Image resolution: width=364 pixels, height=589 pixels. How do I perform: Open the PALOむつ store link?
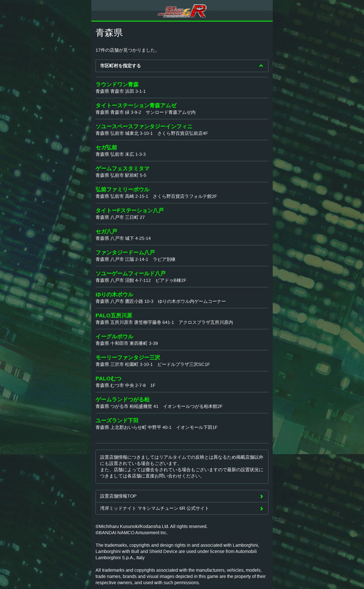click(x=109, y=378)
